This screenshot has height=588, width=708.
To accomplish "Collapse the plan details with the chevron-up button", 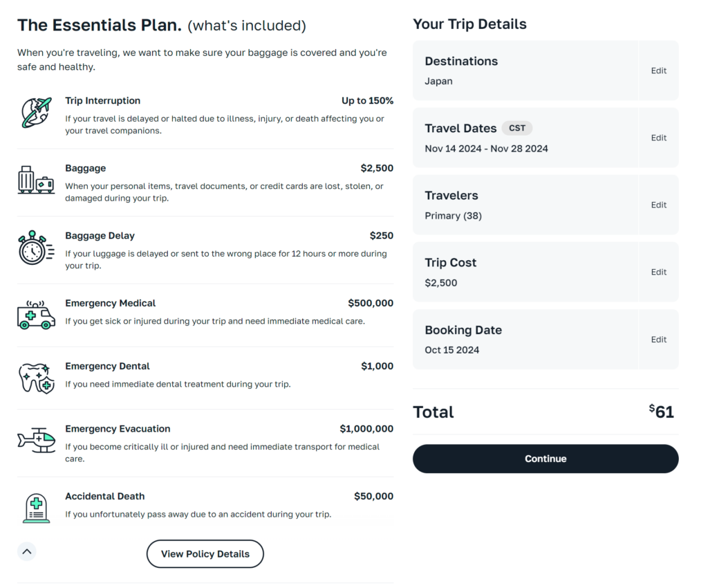I will point(26,551).
